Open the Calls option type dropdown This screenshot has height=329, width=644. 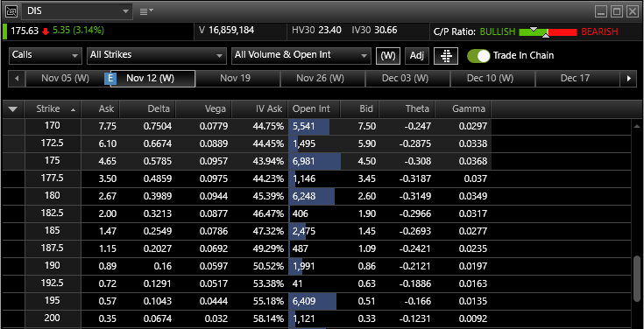46,55
